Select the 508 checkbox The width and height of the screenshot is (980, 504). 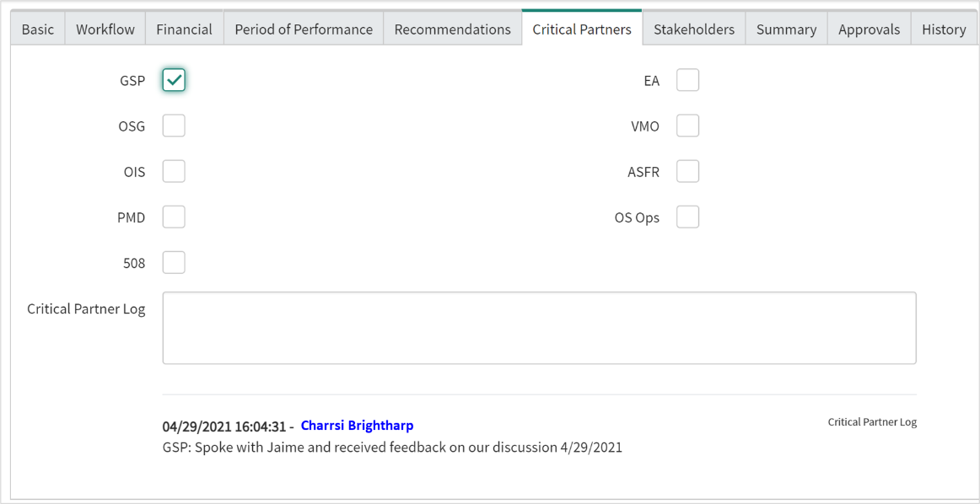pyautogui.click(x=174, y=262)
